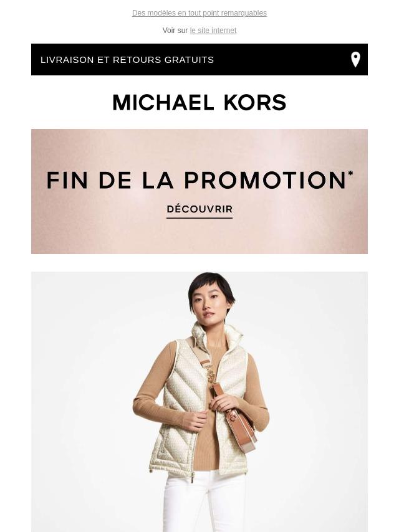The image size is (399, 532).
Task: Open the pink promotion banner image
Action: coord(199,191)
